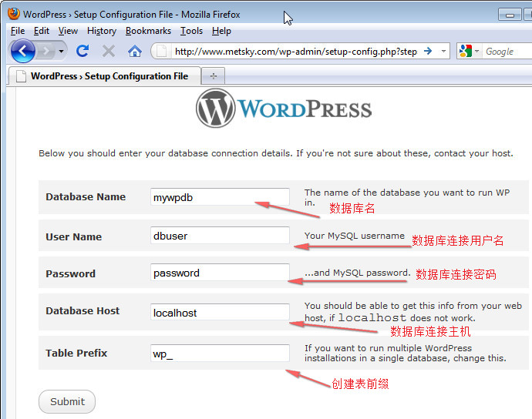Click the Firefox icon in the title bar
This screenshot has width=532, height=419.
[14, 14]
